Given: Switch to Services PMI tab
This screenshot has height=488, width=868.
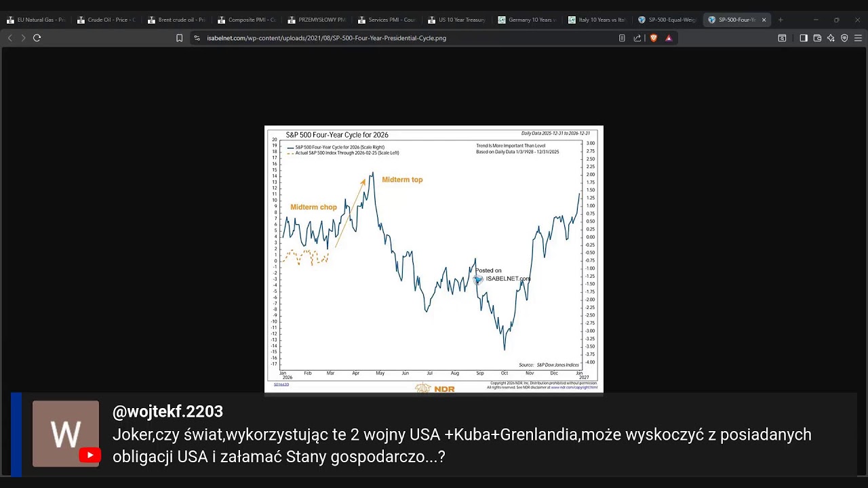Looking at the screenshot, I should point(387,20).
